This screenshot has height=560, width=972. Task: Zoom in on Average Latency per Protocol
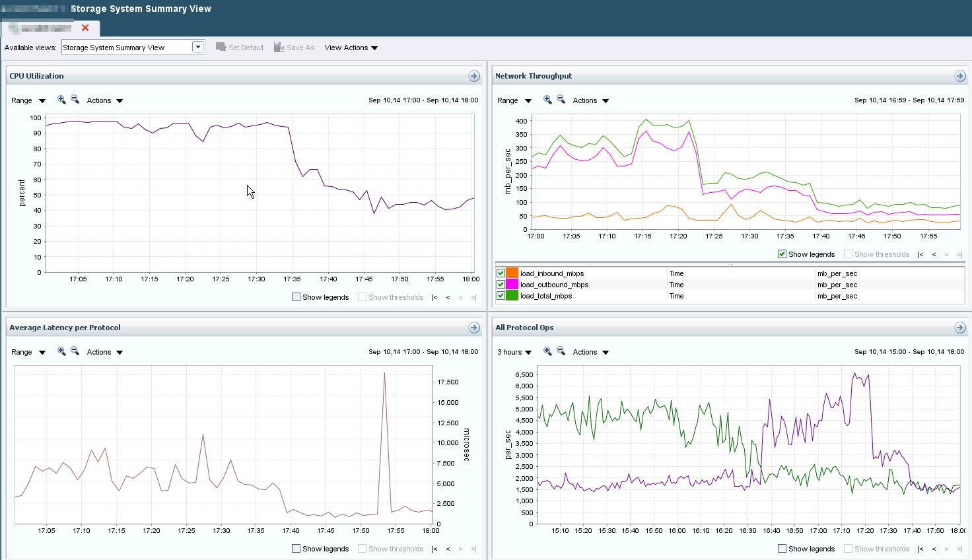61,351
